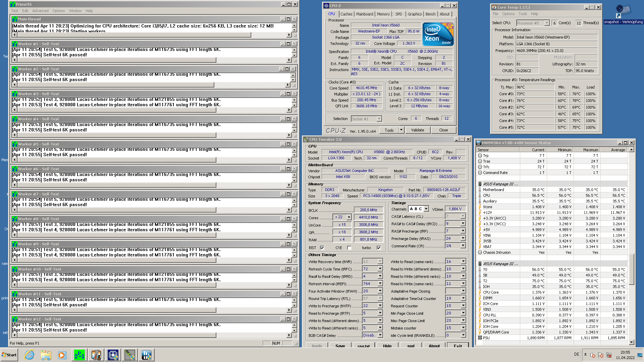Screen dimensions: 644x362
Task: Open Prime95 from the taskbar
Action: coord(79,355)
